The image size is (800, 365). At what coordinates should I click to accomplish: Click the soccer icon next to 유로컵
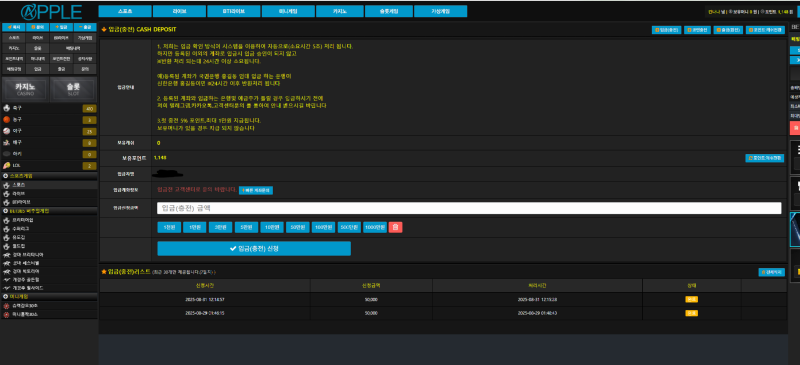(6, 237)
